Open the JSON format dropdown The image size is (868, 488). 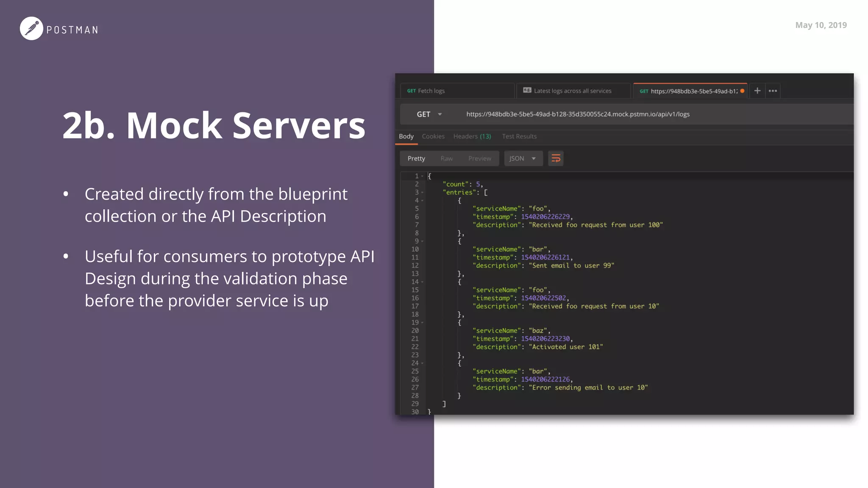point(523,158)
